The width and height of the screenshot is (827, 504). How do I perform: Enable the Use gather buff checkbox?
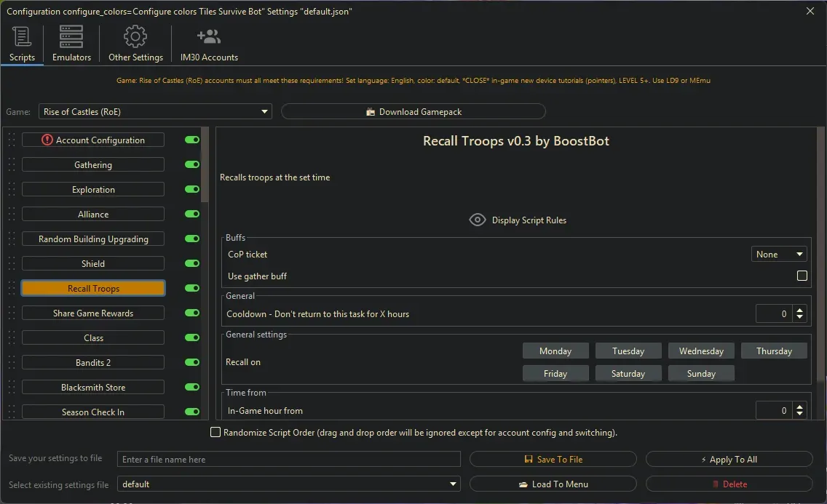(x=802, y=276)
